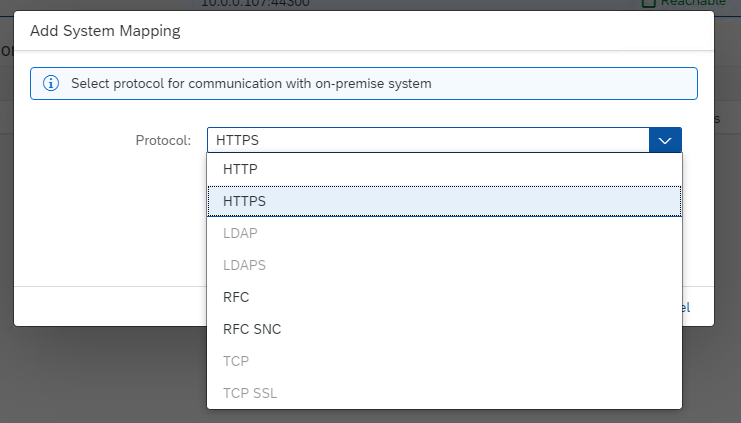This screenshot has width=741, height=423.
Task: Click the Protocol field label
Action: (x=163, y=140)
